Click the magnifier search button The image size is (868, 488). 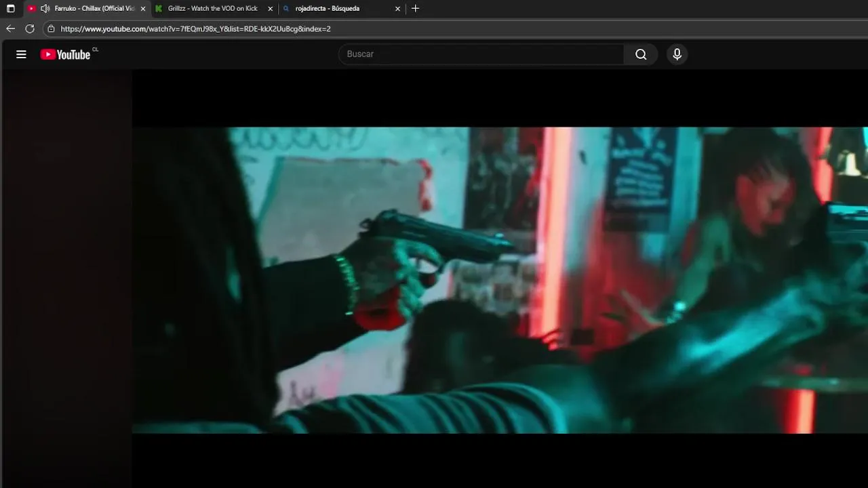coord(641,54)
